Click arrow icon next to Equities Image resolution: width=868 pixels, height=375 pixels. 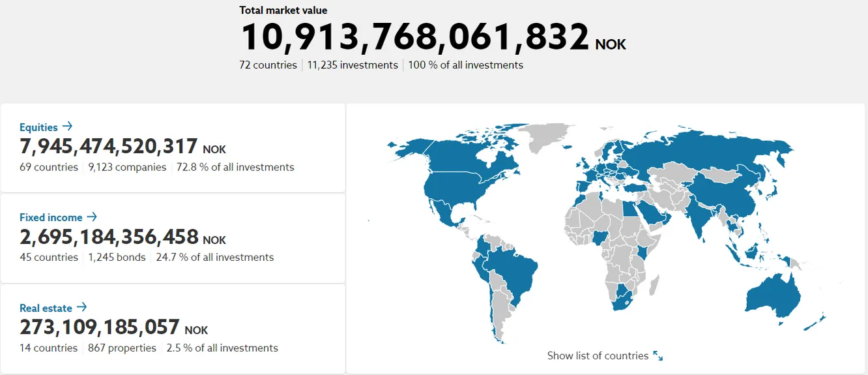tap(67, 127)
